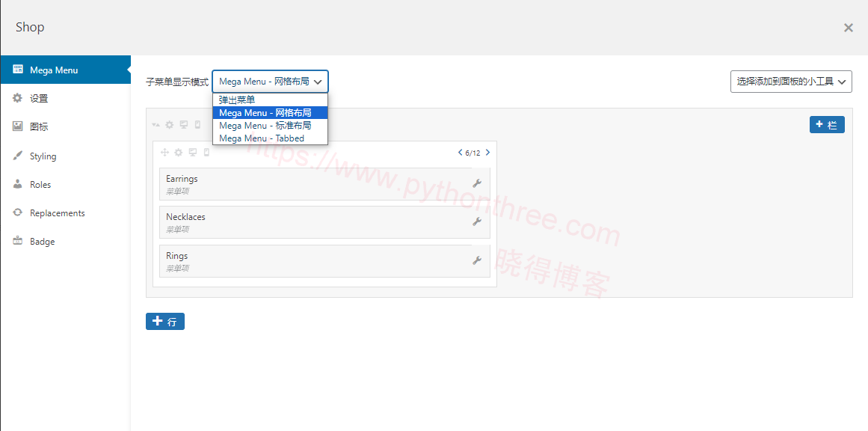Image resolution: width=868 pixels, height=431 pixels.
Task: Click the column move handle icon
Action: coord(164,153)
